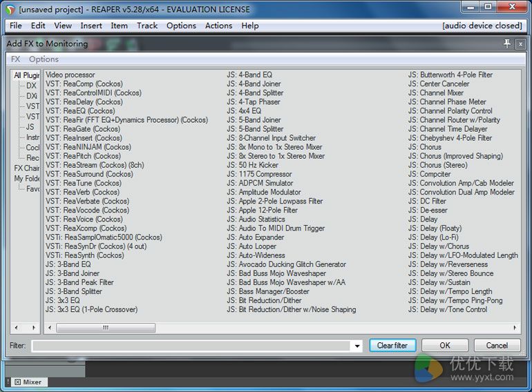Click the REAPER logo in the title bar
532x392 pixels.
click(x=10, y=10)
